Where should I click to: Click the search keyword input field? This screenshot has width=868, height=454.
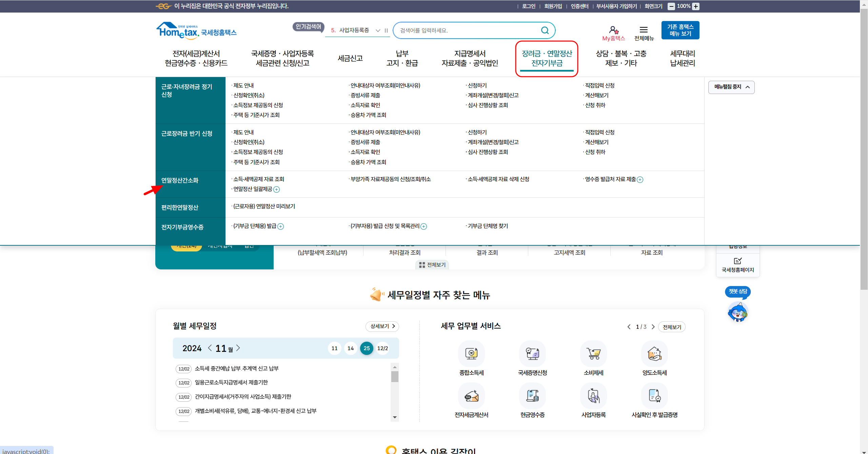(x=468, y=31)
